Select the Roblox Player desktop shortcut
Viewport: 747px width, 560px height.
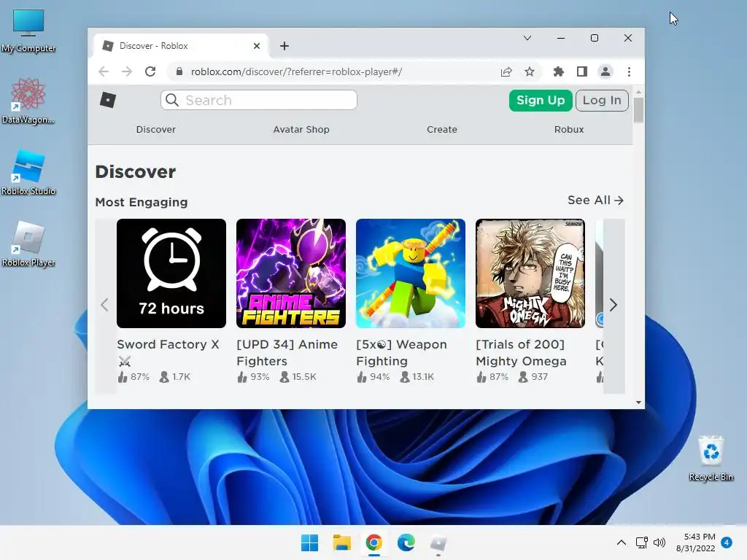click(28, 244)
